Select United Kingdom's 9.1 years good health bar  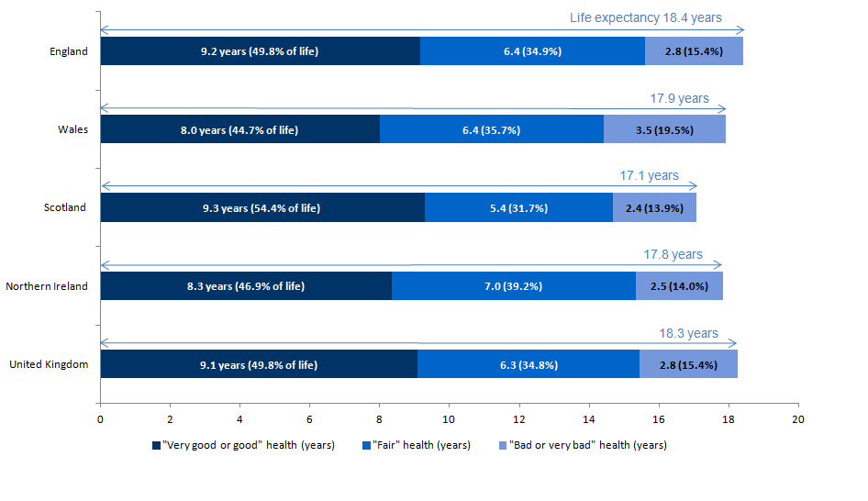click(x=259, y=364)
